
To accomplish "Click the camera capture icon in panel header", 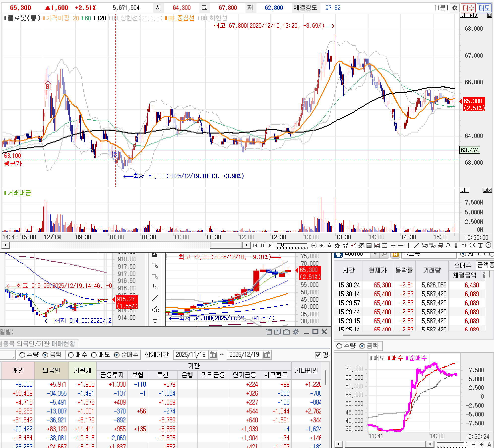I will coord(286,332).
